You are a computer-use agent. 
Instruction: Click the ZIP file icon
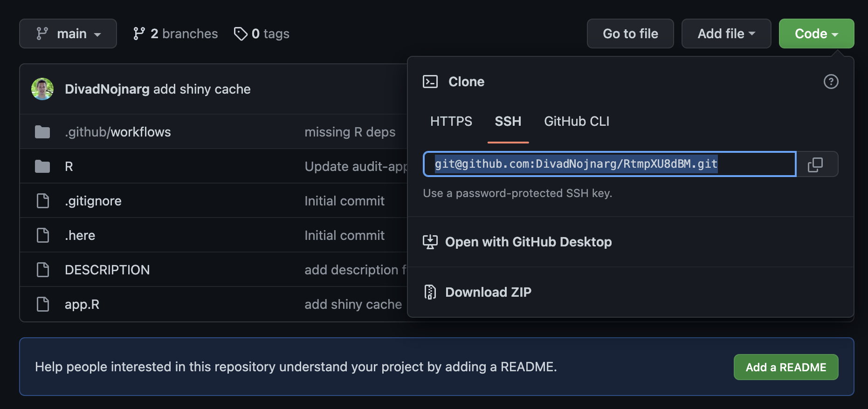click(x=430, y=292)
